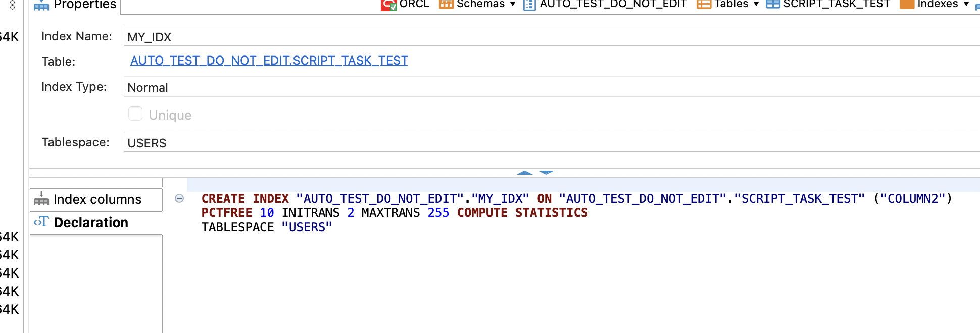This screenshot has height=333, width=980.
Task: Open the Schemas breadcrumb dropdown arrow
Action: [x=513, y=4]
